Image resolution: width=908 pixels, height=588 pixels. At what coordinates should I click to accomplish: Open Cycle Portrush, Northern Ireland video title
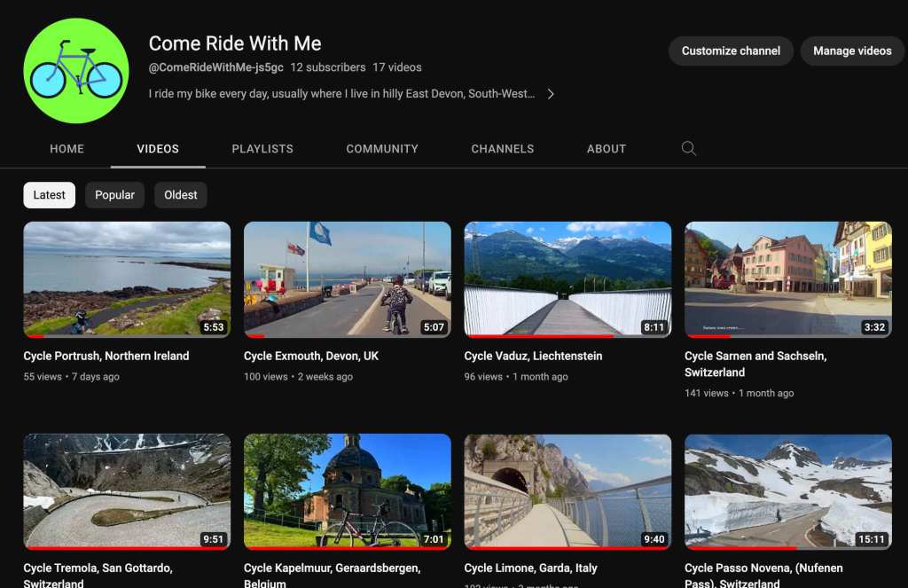tap(106, 356)
